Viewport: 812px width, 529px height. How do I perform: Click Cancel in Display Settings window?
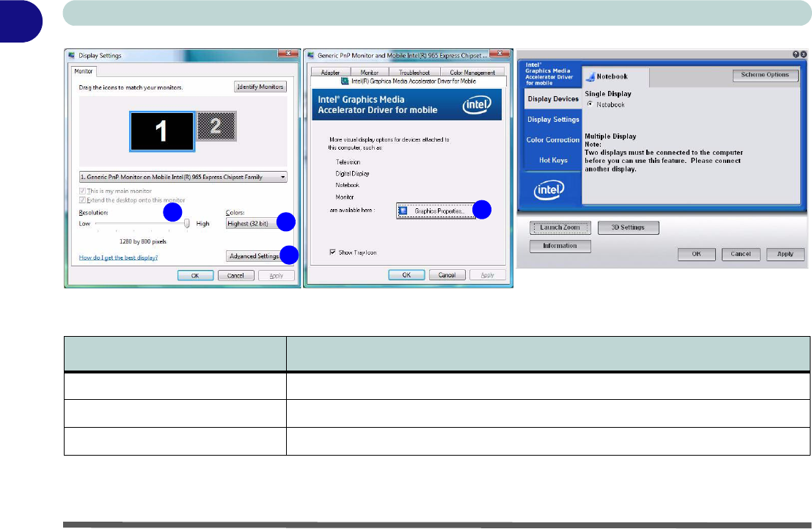[x=235, y=276]
